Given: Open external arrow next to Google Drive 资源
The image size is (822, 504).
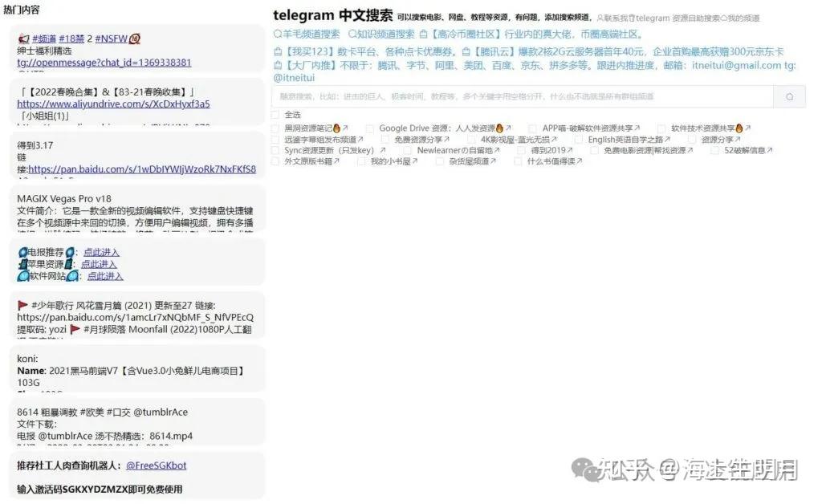Looking at the screenshot, I should [508, 128].
